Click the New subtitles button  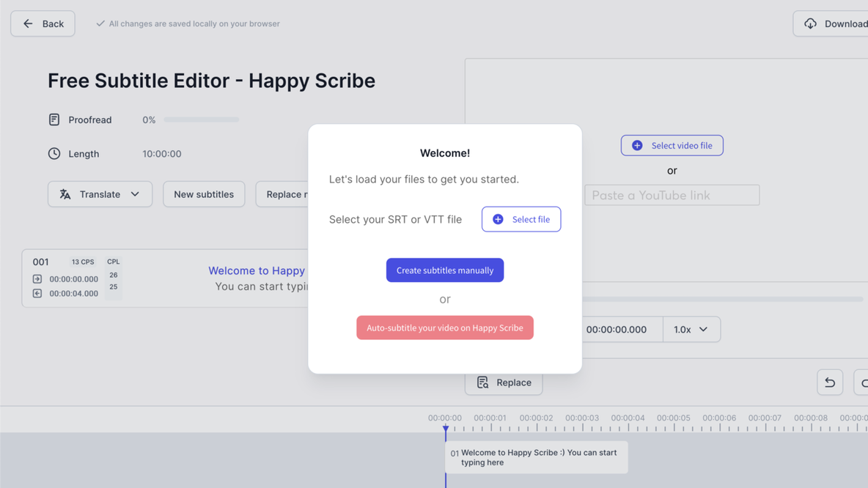(204, 194)
